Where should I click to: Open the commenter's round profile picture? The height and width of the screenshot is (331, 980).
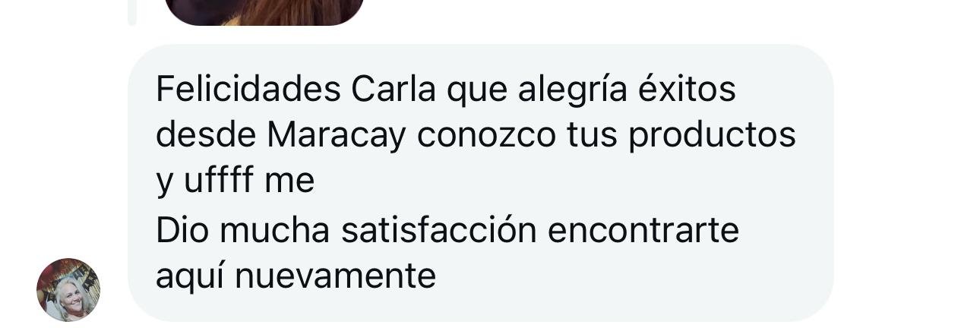coord(68,289)
